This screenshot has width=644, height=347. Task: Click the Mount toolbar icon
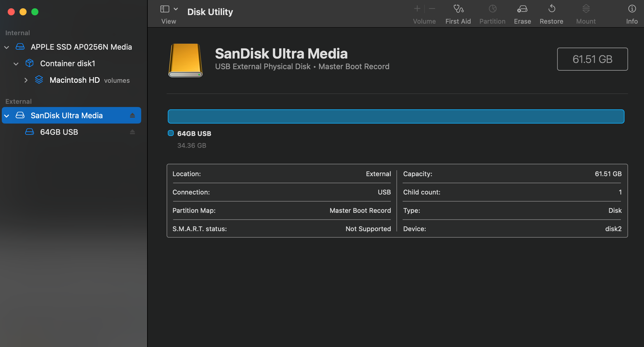click(586, 9)
